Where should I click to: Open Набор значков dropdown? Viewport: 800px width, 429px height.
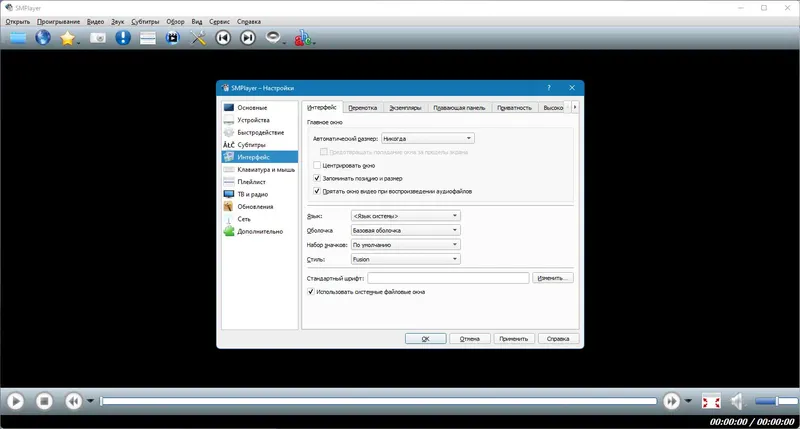point(406,245)
